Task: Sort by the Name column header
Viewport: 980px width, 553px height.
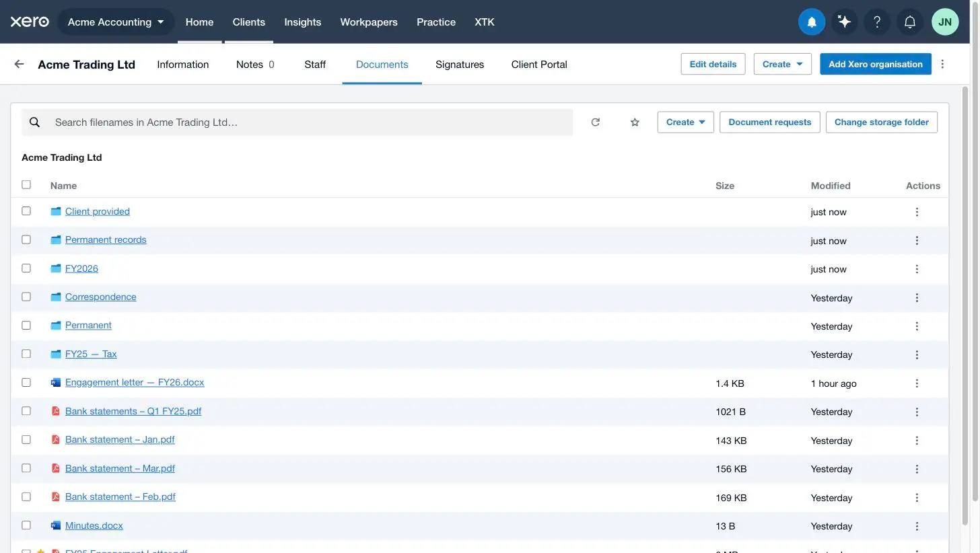Action: (63, 186)
